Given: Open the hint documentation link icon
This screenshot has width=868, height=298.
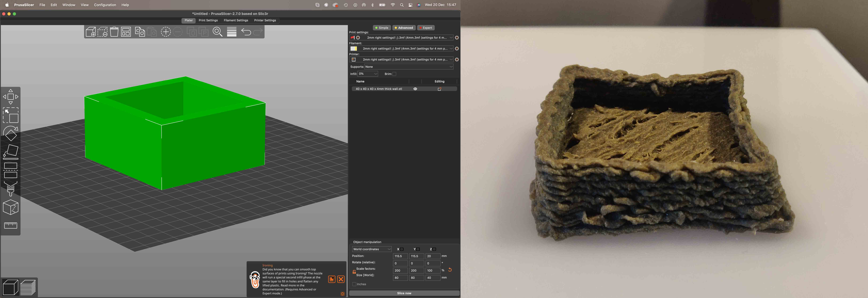Looking at the screenshot, I should click(332, 279).
